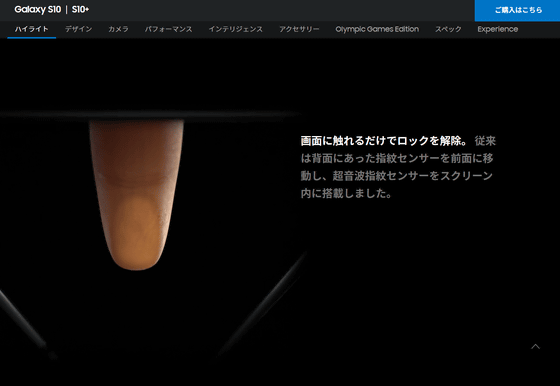Switch to the スペック tab
The image size is (560, 386).
[448, 29]
